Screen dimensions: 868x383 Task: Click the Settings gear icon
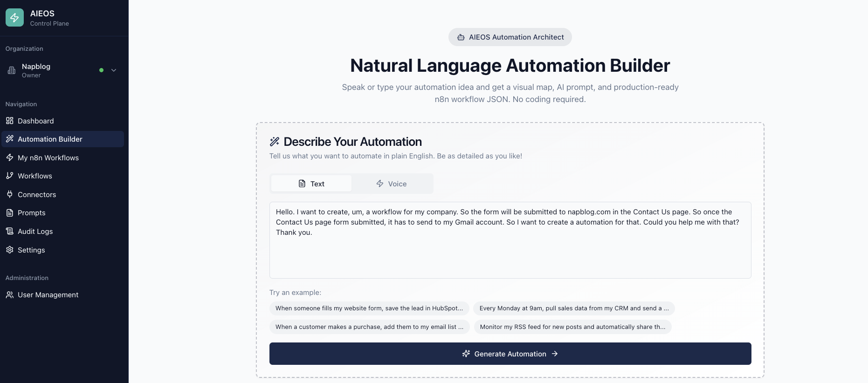click(10, 250)
